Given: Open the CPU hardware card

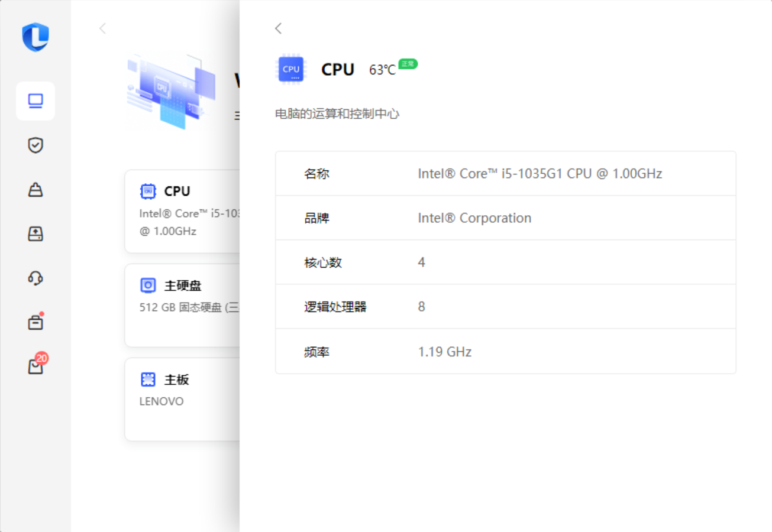Looking at the screenshot, I should [x=182, y=212].
